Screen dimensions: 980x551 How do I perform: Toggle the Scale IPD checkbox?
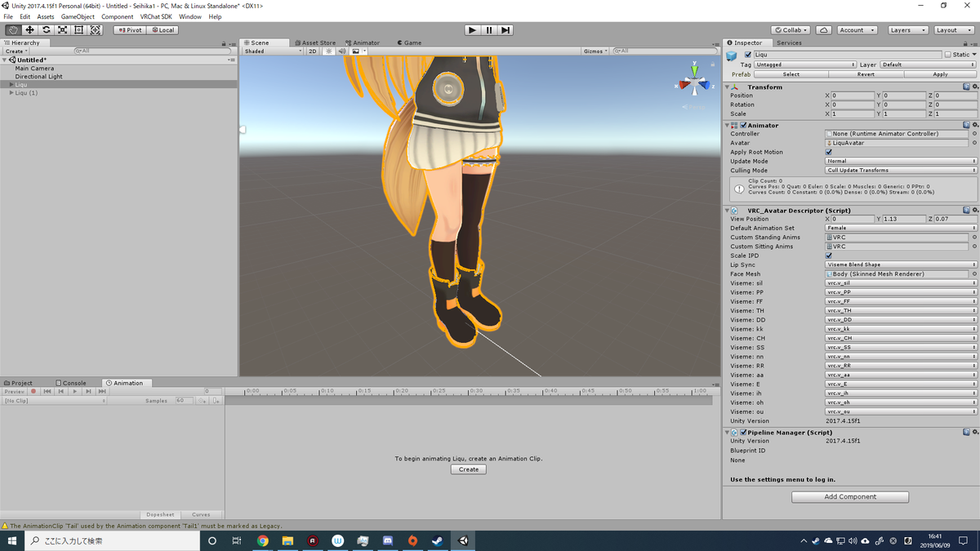829,256
